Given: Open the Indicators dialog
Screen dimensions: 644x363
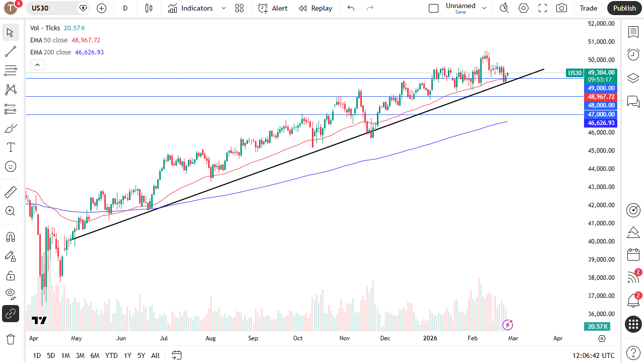Looking at the screenshot, I should (x=190, y=8).
